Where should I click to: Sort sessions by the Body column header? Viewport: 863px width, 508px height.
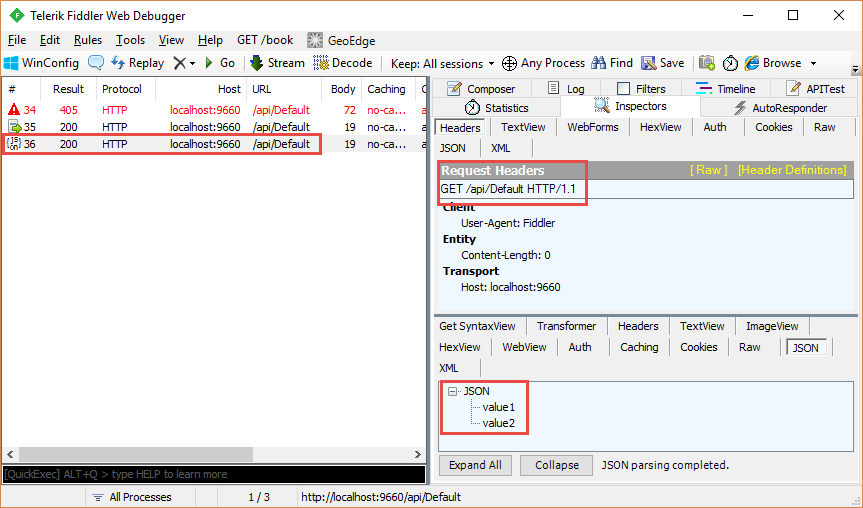pyautogui.click(x=342, y=89)
